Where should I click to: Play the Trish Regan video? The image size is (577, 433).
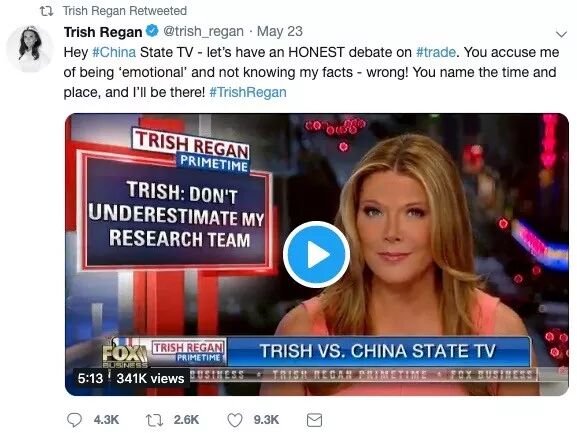pos(316,255)
